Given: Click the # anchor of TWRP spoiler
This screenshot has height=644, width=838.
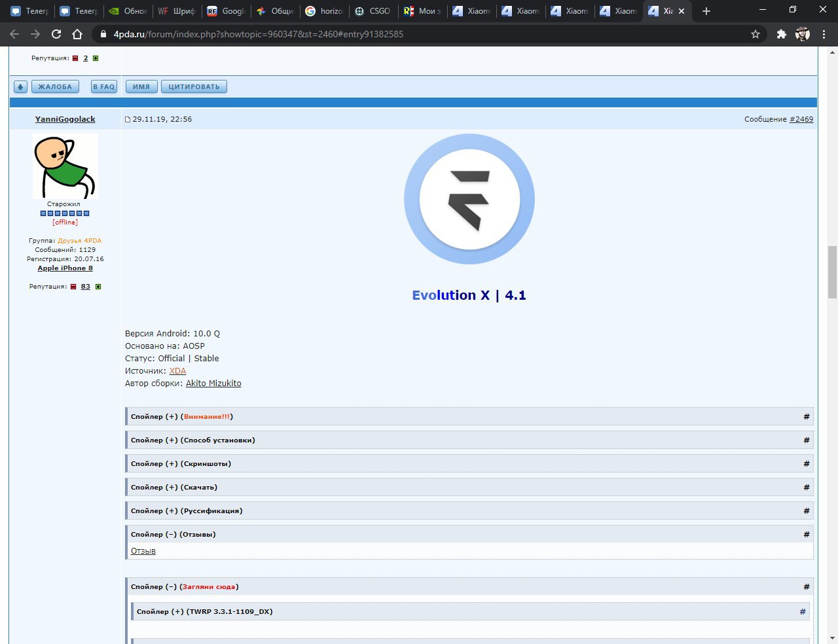Looking at the screenshot, I should tap(803, 611).
